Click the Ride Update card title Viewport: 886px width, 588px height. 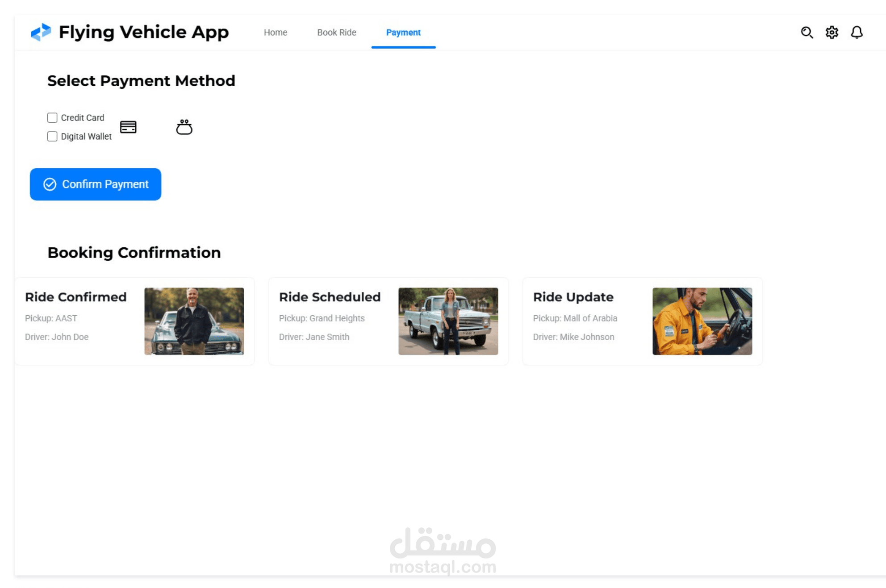pos(573,297)
